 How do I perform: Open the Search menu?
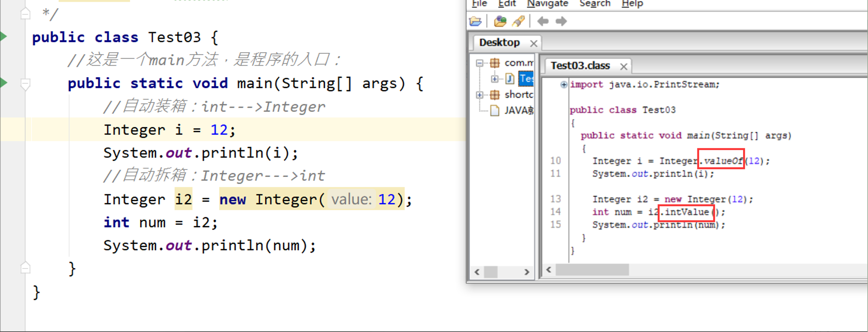(595, 4)
